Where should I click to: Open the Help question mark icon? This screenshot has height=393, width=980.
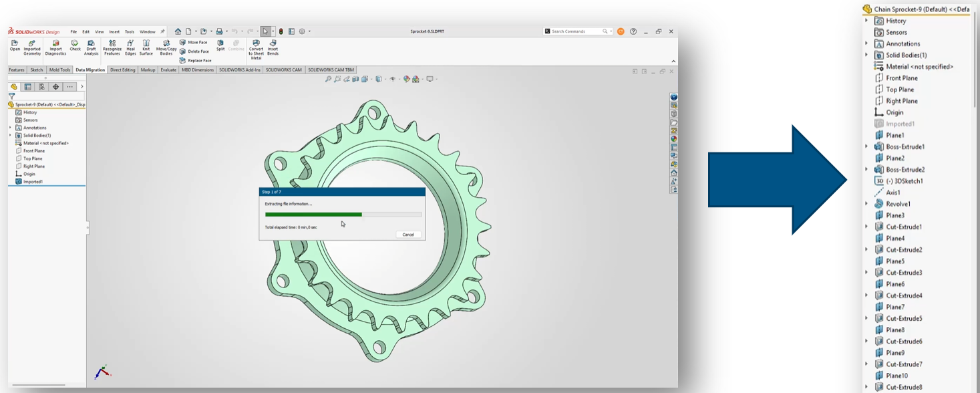(x=633, y=31)
